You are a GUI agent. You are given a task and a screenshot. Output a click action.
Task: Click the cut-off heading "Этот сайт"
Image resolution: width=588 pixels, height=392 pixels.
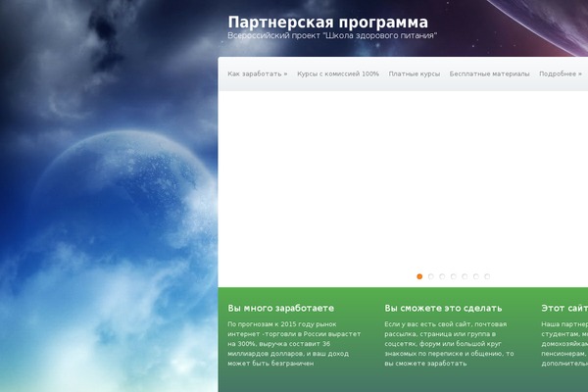click(x=564, y=309)
